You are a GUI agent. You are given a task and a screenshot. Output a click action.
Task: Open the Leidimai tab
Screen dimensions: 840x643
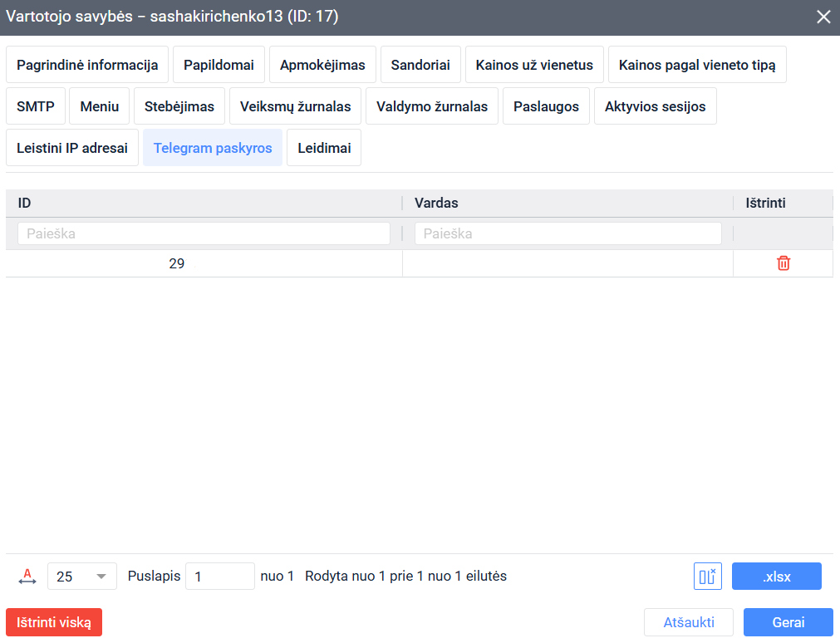point(324,148)
